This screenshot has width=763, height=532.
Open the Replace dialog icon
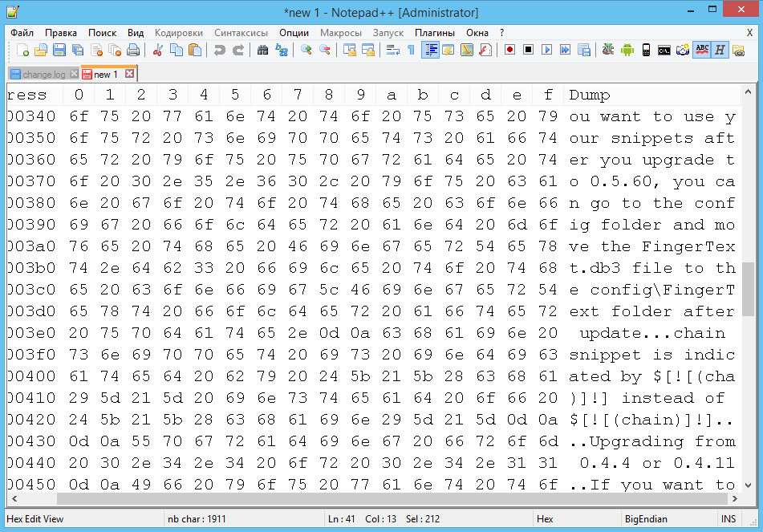pyautogui.click(x=282, y=50)
